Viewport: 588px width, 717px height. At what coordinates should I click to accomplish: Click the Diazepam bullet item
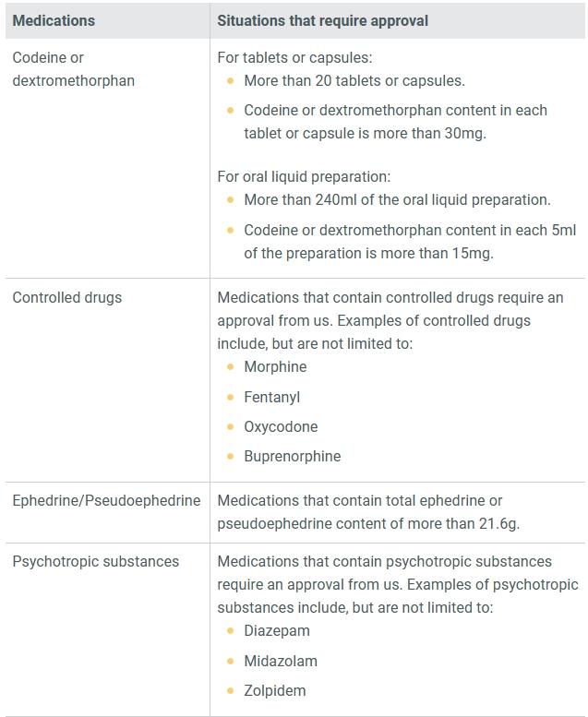click(x=277, y=631)
